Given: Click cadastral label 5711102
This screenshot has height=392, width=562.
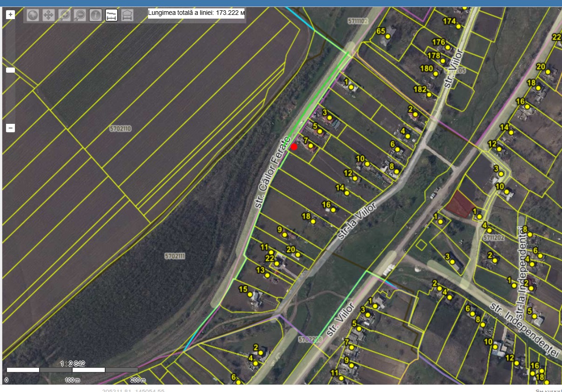Looking at the screenshot, I should pos(358,21).
